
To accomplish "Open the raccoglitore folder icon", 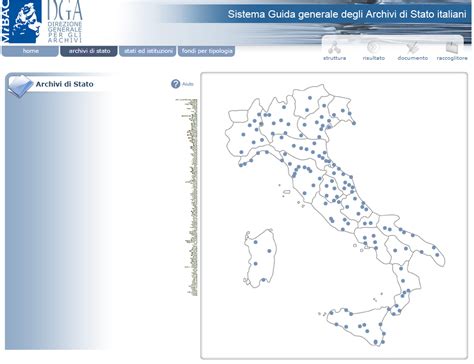I will click(452, 48).
